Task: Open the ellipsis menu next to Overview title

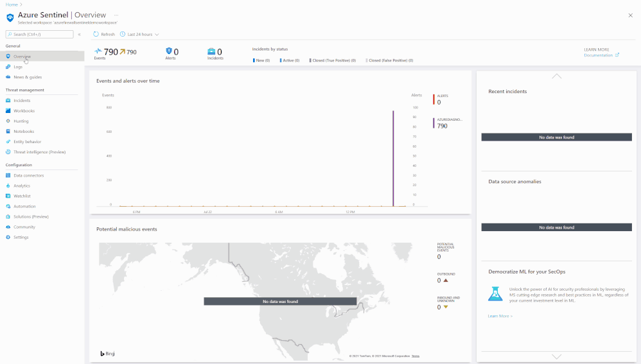Action: click(x=116, y=15)
